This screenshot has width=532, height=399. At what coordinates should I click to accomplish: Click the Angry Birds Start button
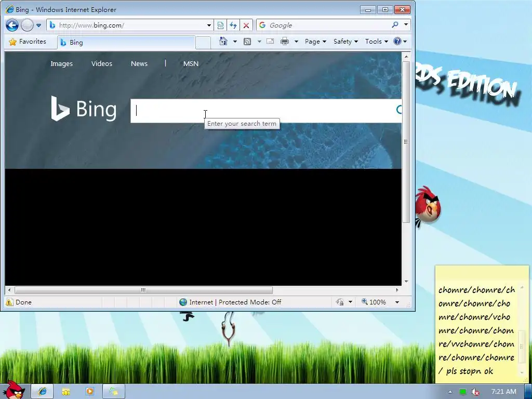pos(13,390)
